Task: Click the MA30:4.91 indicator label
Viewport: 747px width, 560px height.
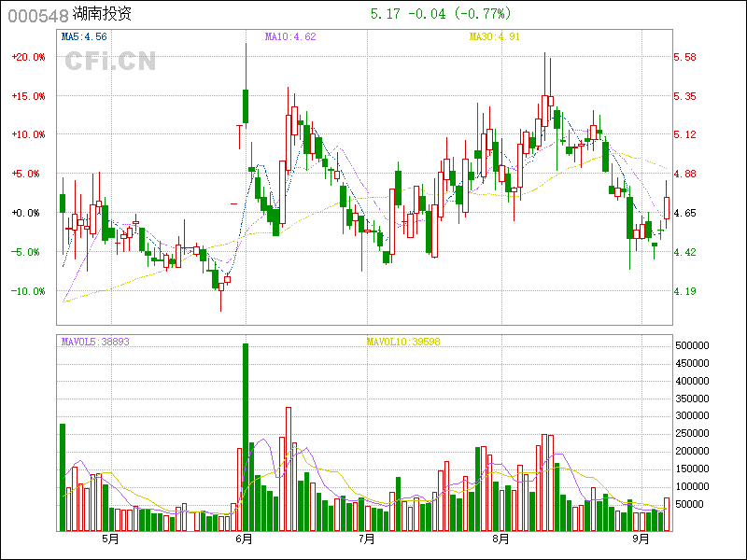Action: pos(493,36)
